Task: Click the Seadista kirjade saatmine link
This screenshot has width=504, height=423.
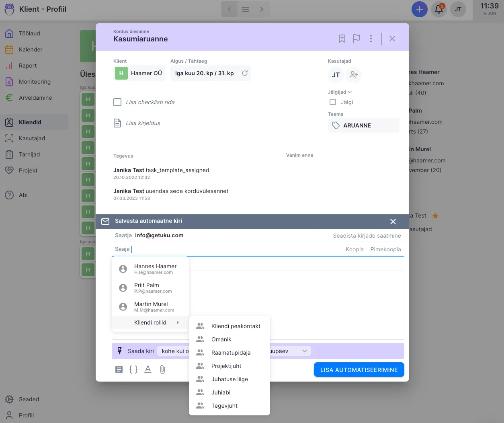Action: (x=367, y=236)
